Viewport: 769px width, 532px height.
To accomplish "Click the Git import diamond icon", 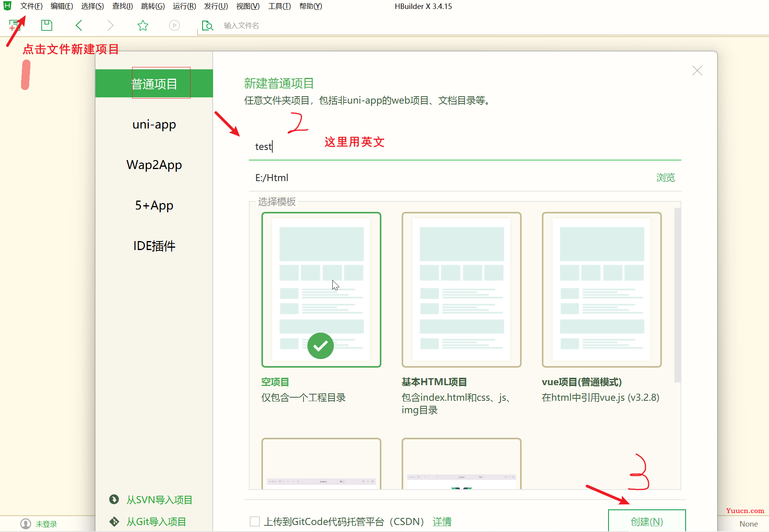I will tap(114, 521).
